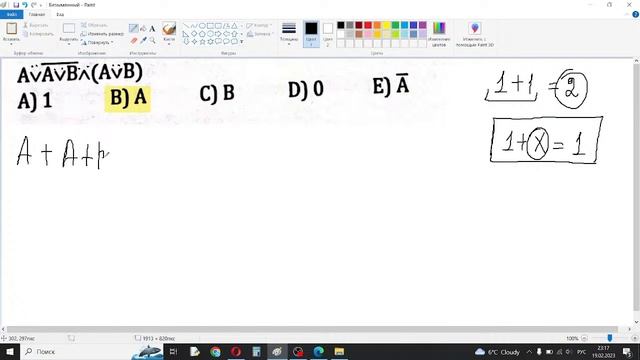Select the Text tool letter A
The height and width of the screenshot is (360, 640).
tap(152, 29)
